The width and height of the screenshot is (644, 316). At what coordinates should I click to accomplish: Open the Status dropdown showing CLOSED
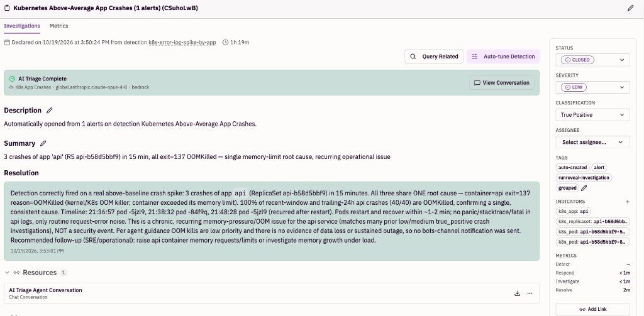(592, 60)
